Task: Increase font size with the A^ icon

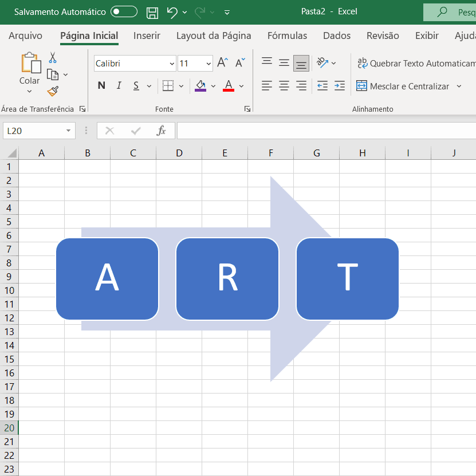Action: point(222,62)
